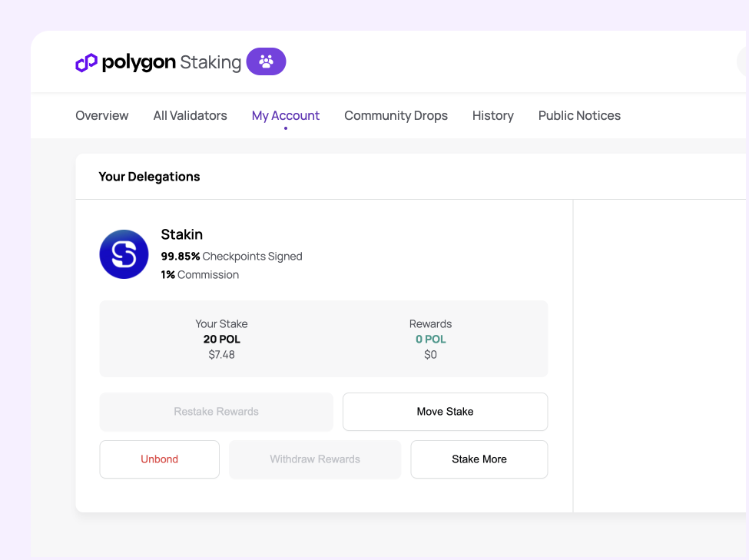Go to Community Drops

point(396,115)
